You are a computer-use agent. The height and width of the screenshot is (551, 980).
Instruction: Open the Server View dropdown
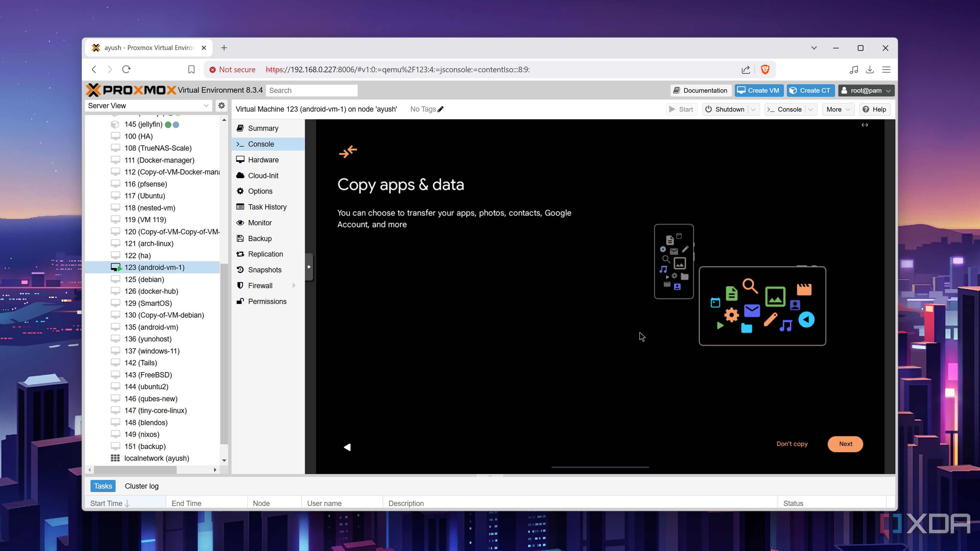click(148, 106)
